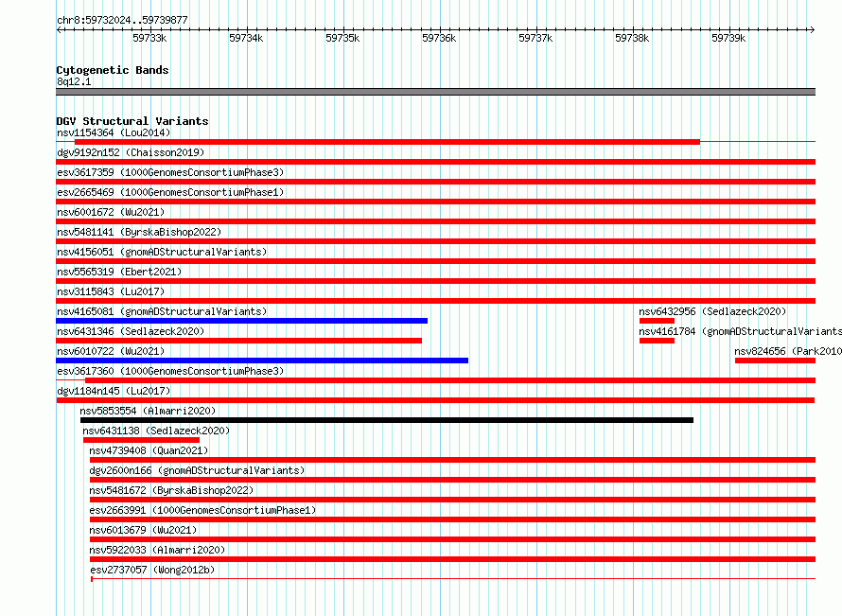Click the 59737k ruler mark
This screenshot has height=616, width=842.
click(535, 38)
